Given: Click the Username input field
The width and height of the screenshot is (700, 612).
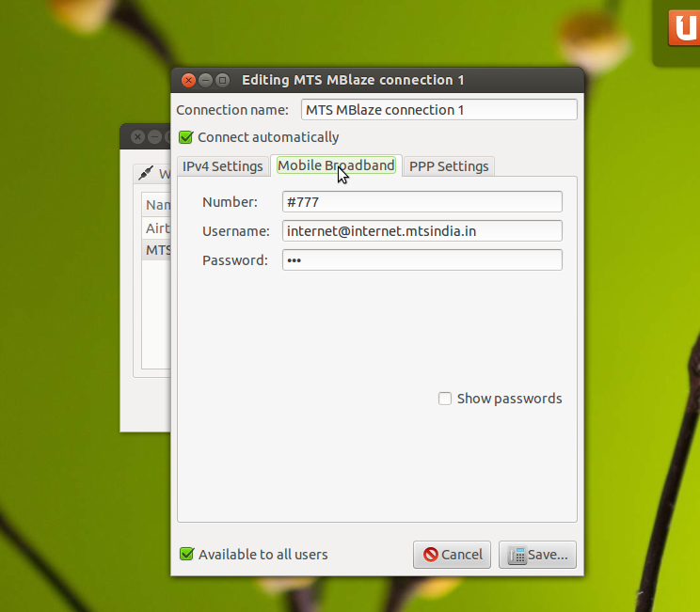Looking at the screenshot, I should 422,231.
